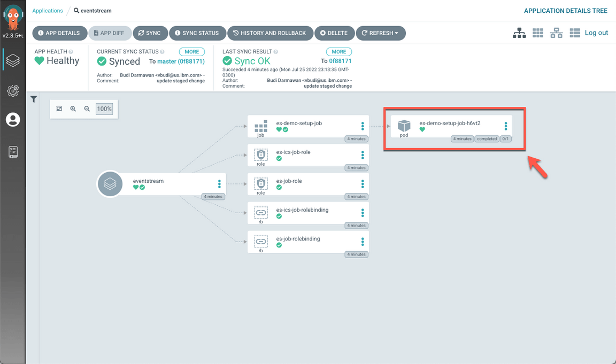
Task: Open History and Rollback
Action: (269, 33)
